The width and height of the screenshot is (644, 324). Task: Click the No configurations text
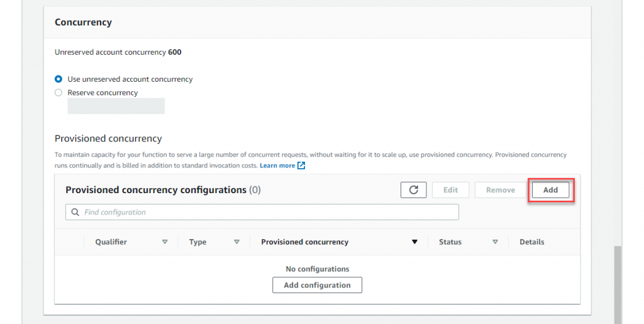[x=318, y=269]
